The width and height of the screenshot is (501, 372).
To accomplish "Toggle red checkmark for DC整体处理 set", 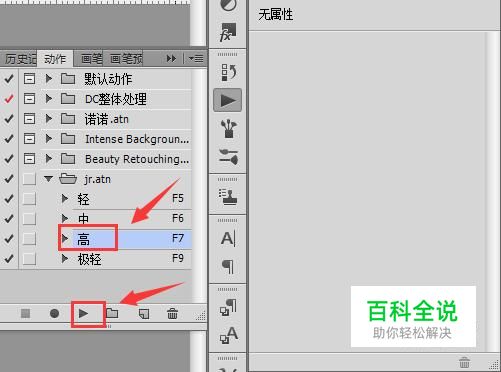I will point(9,99).
